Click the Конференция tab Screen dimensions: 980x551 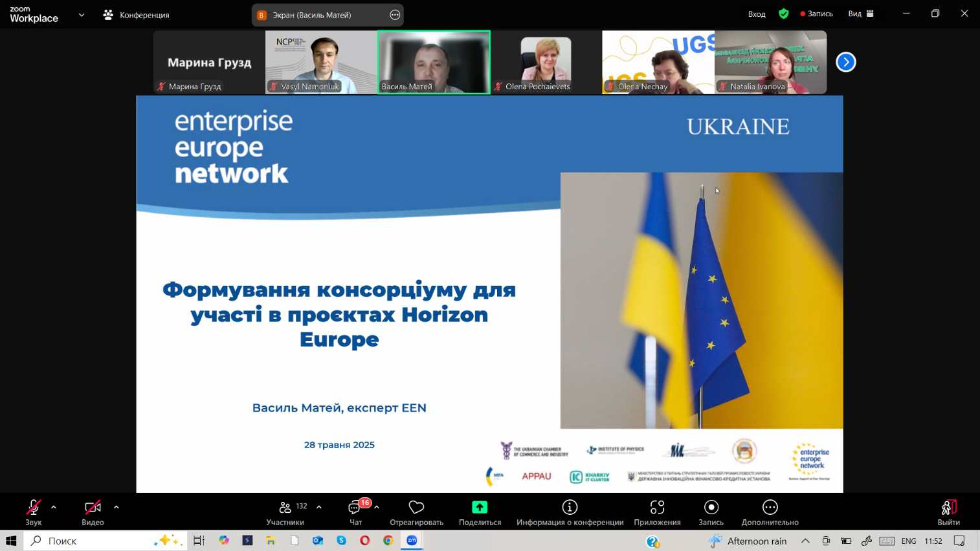point(137,14)
